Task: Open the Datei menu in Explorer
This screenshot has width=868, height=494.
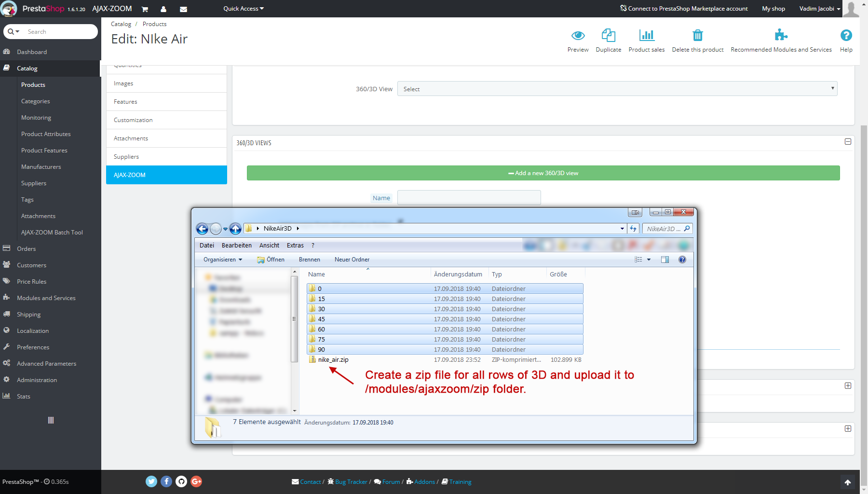Action: click(x=207, y=246)
